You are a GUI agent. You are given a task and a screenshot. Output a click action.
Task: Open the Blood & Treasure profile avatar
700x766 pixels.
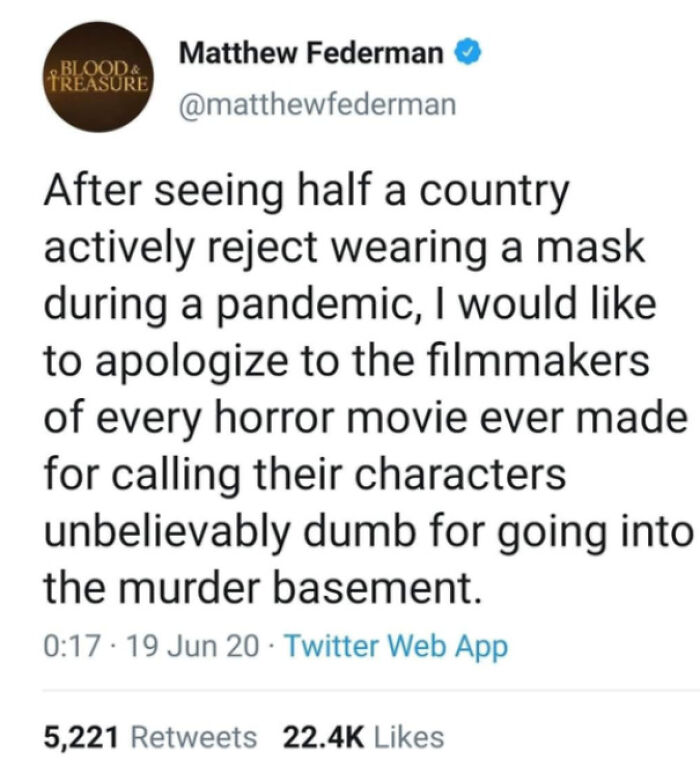click(99, 77)
